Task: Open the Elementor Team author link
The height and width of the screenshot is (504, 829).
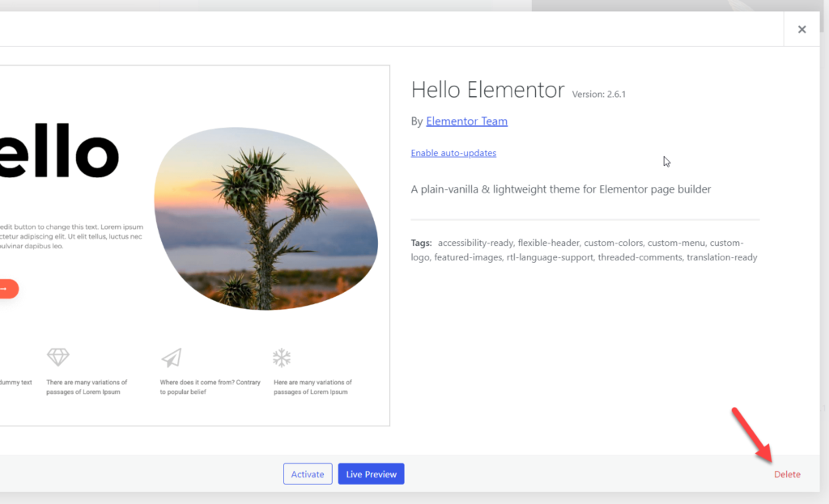Action: point(467,121)
